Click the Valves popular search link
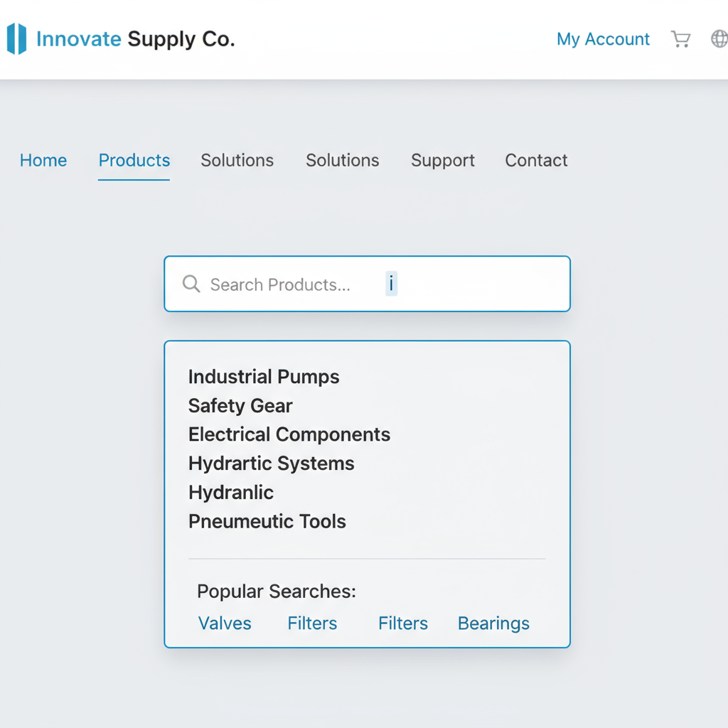 225,623
